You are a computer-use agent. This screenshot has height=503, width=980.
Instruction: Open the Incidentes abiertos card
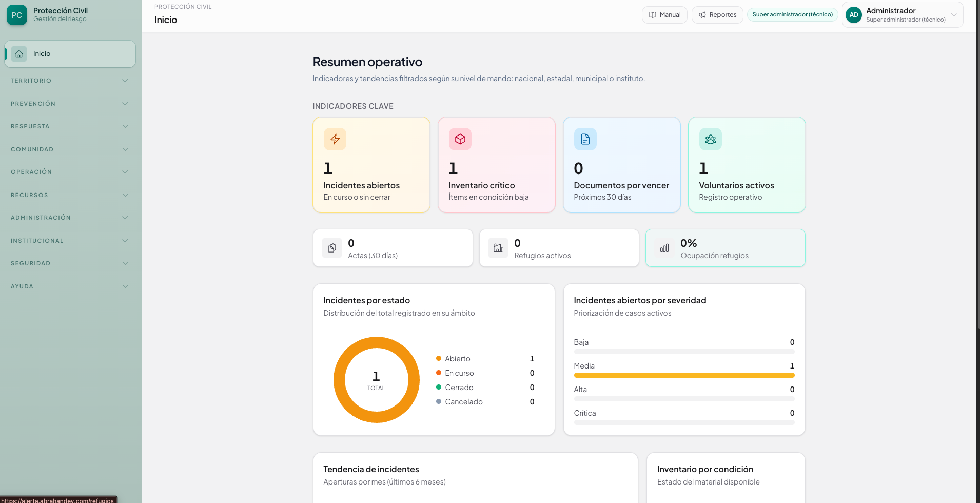[x=371, y=165]
